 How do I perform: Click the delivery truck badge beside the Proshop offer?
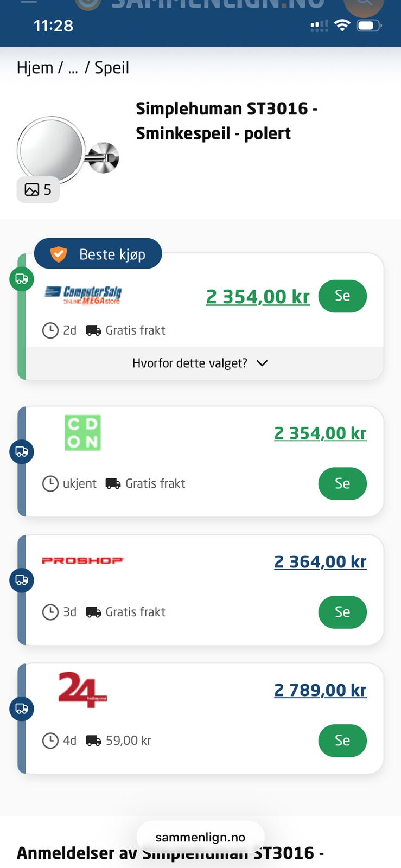[22, 580]
